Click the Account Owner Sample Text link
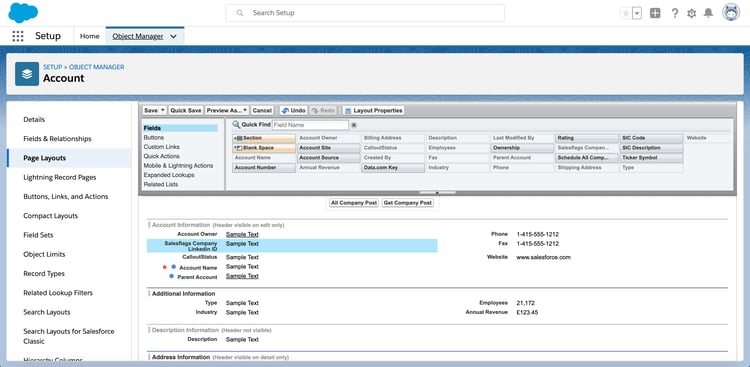Image resolution: width=750 pixels, height=367 pixels. point(242,234)
